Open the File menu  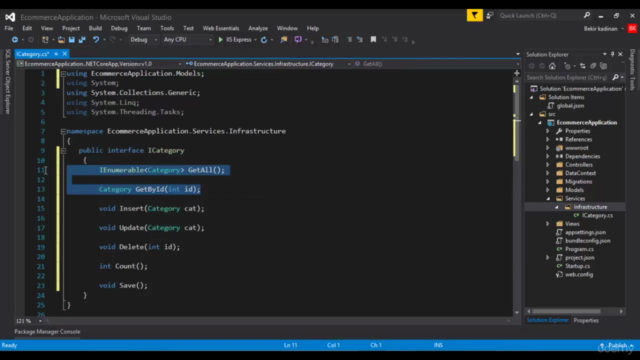coord(9,28)
